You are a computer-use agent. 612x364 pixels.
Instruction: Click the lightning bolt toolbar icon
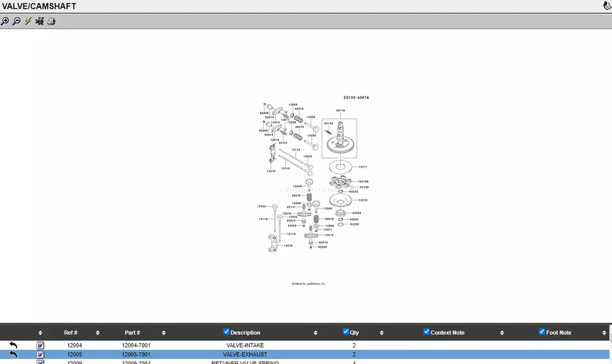[x=28, y=21]
